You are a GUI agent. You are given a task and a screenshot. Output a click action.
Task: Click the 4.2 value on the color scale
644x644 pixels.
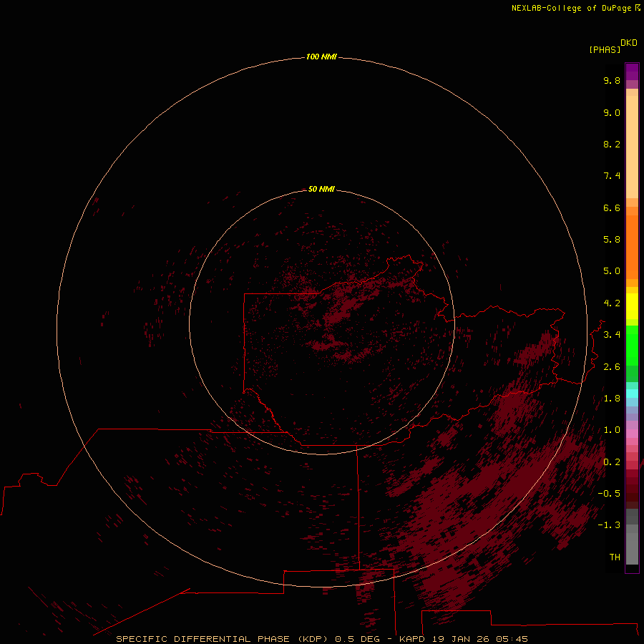point(612,303)
